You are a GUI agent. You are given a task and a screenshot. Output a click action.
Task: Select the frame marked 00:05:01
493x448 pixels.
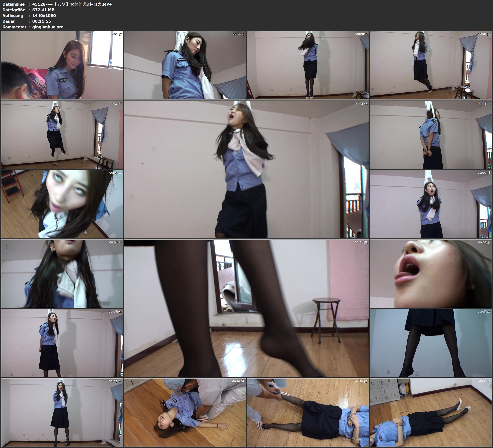(62, 204)
